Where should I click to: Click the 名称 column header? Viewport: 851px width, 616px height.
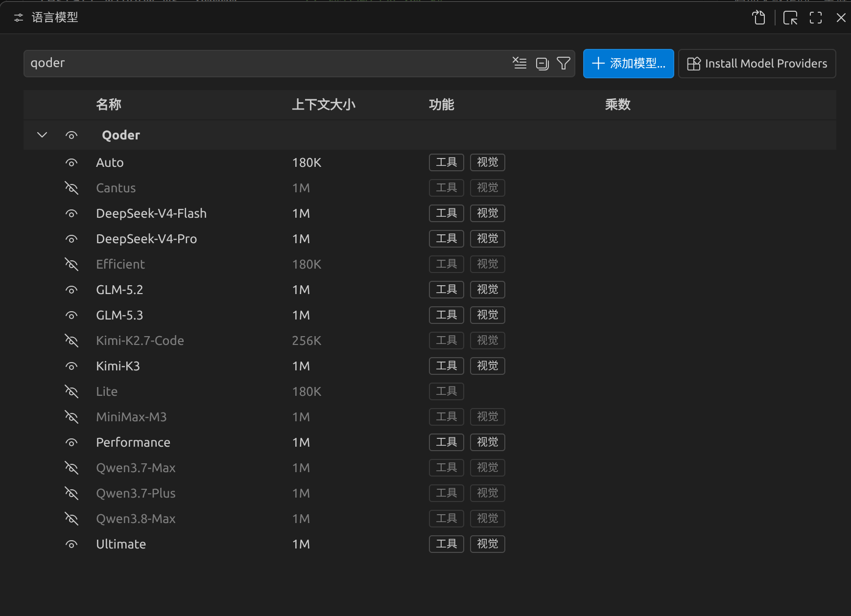point(109,105)
